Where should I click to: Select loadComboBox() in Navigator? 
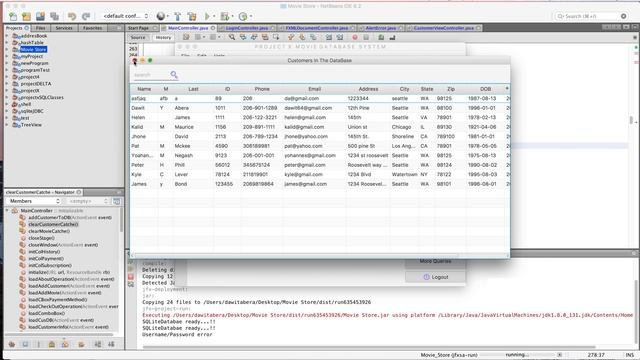47,313
